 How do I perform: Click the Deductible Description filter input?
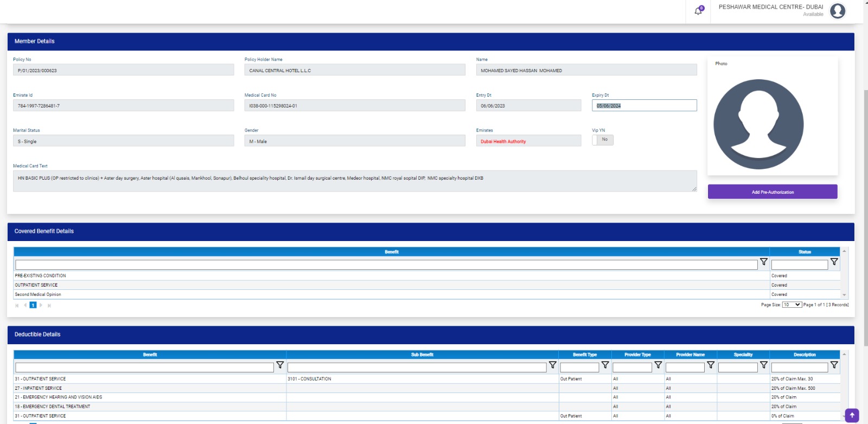(799, 368)
